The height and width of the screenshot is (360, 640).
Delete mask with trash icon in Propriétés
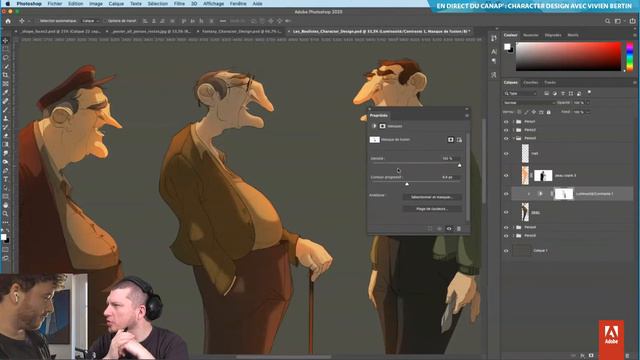tap(459, 229)
